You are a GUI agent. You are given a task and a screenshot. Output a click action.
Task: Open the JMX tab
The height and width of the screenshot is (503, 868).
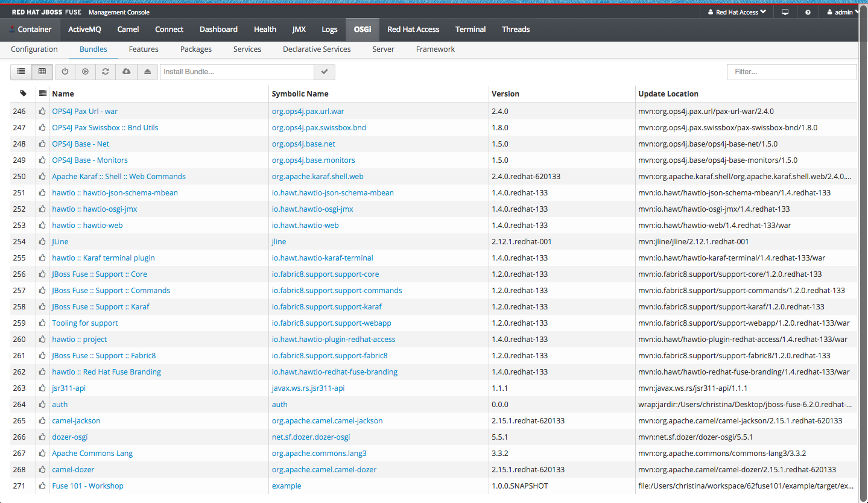click(x=299, y=29)
